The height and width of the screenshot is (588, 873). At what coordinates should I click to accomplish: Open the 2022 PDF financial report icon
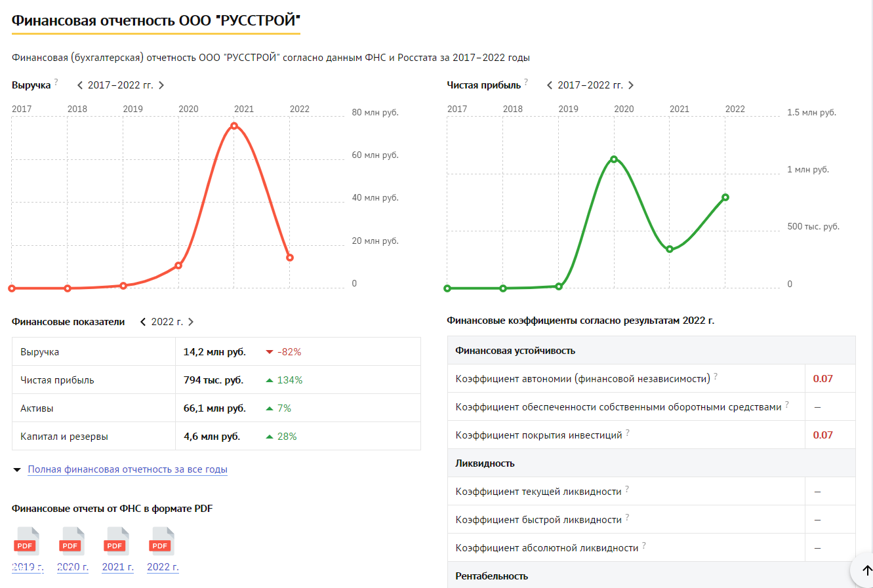pos(162,541)
